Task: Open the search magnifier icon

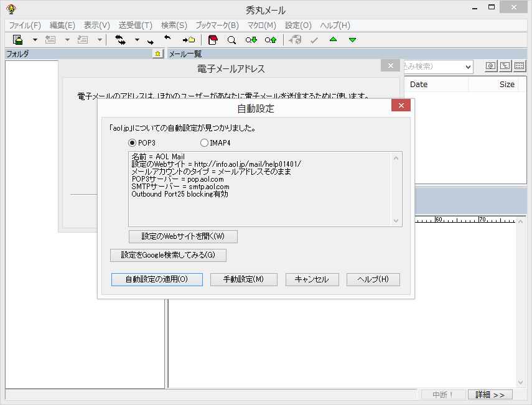Action: tap(231, 39)
